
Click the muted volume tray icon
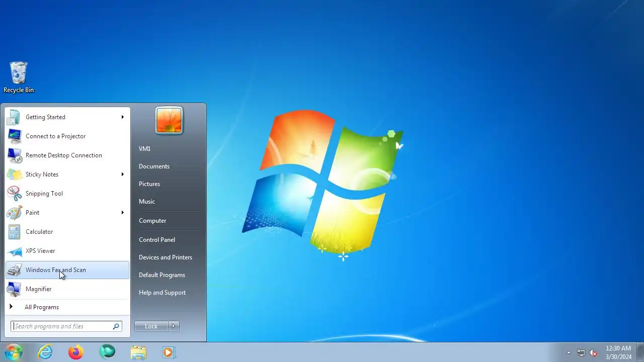594,352
